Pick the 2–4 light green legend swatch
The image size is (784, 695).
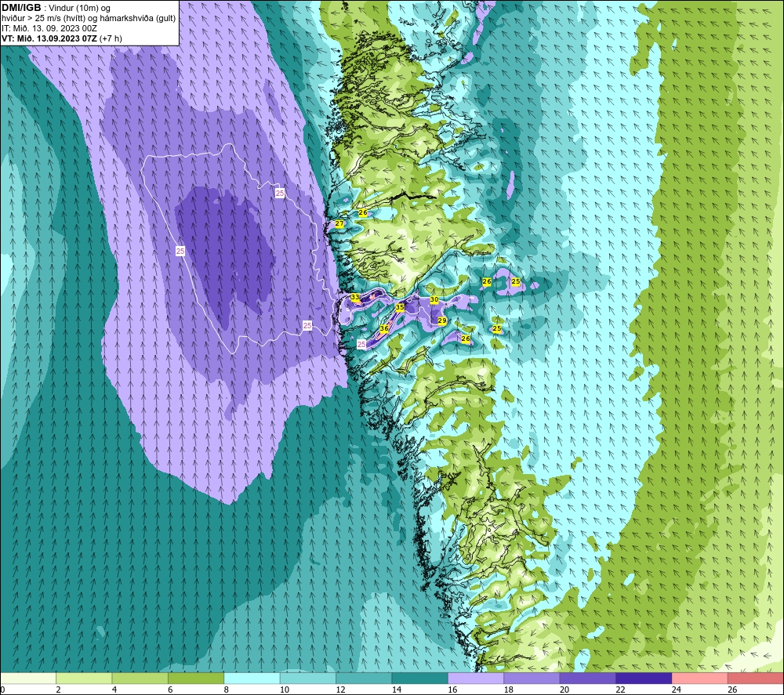click(x=84, y=678)
